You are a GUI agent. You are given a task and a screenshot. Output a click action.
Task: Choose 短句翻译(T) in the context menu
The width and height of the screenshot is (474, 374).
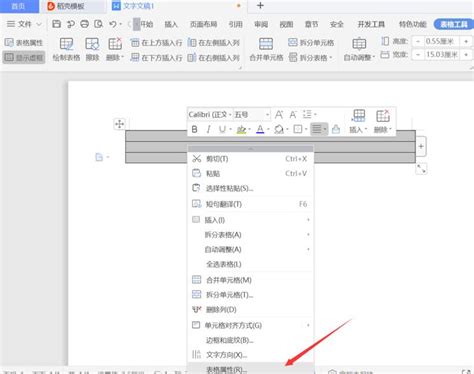click(x=251, y=204)
